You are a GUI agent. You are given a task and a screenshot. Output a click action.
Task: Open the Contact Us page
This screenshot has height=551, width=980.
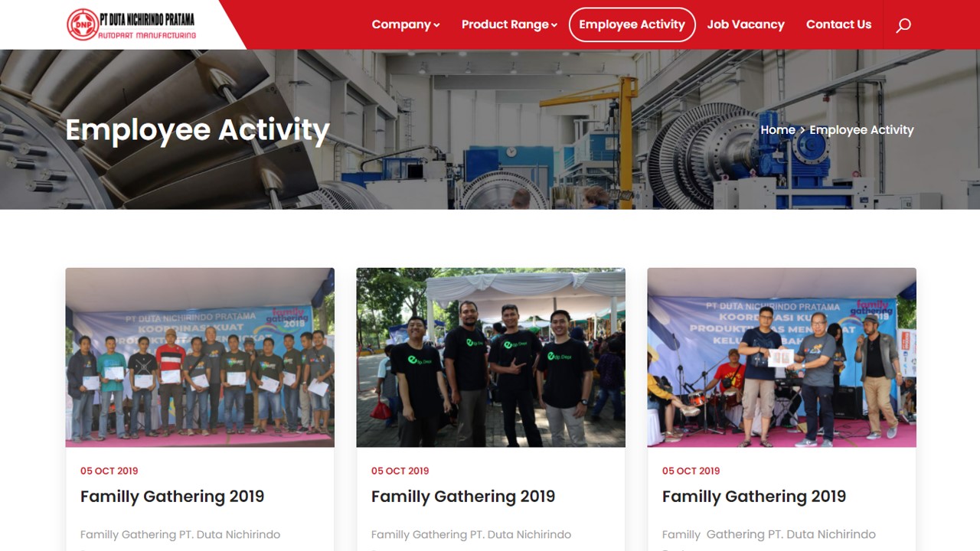click(x=838, y=24)
